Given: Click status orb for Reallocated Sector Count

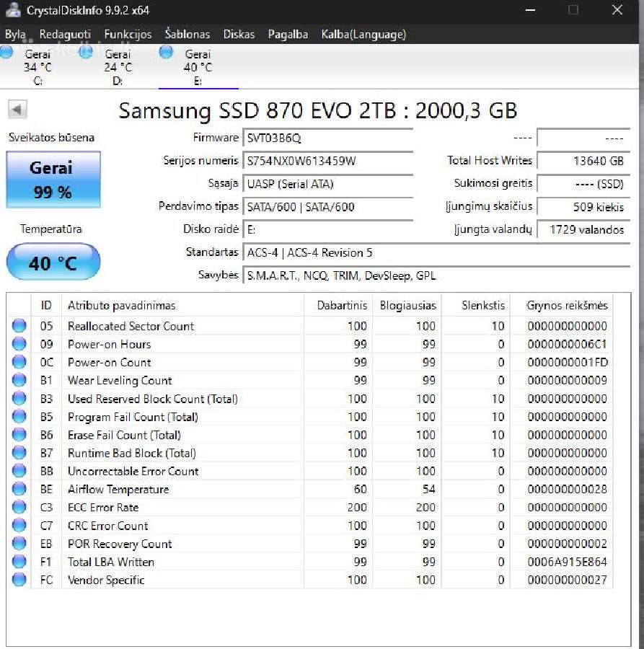Looking at the screenshot, I should click(x=19, y=326).
